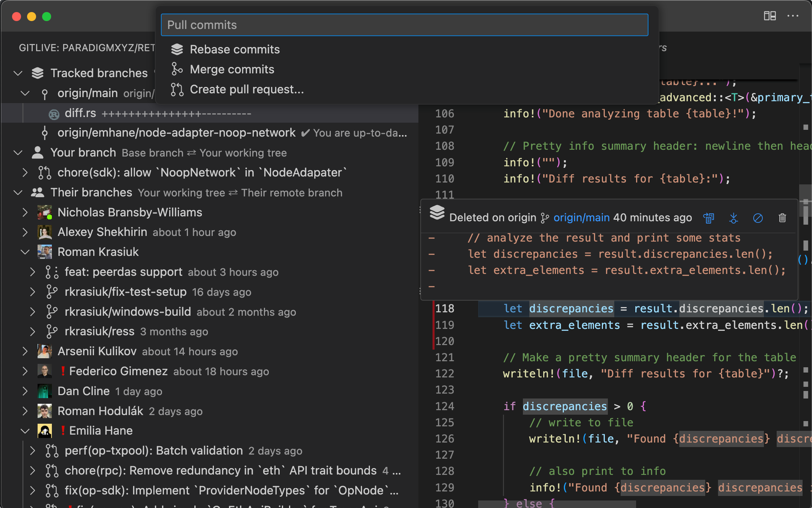Click Federico Gimenez avatar
The height and width of the screenshot is (508, 812).
pyautogui.click(x=45, y=371)
